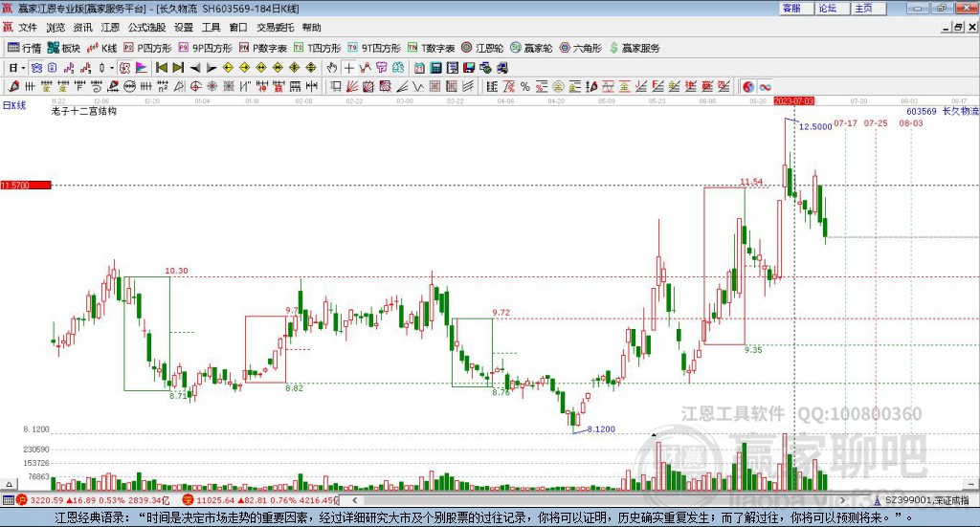Viewport: 980px width, 527px height.
Task: Jump to first bar with skip-left arrow
Action: pyautogui.click(x=161, y=68)
